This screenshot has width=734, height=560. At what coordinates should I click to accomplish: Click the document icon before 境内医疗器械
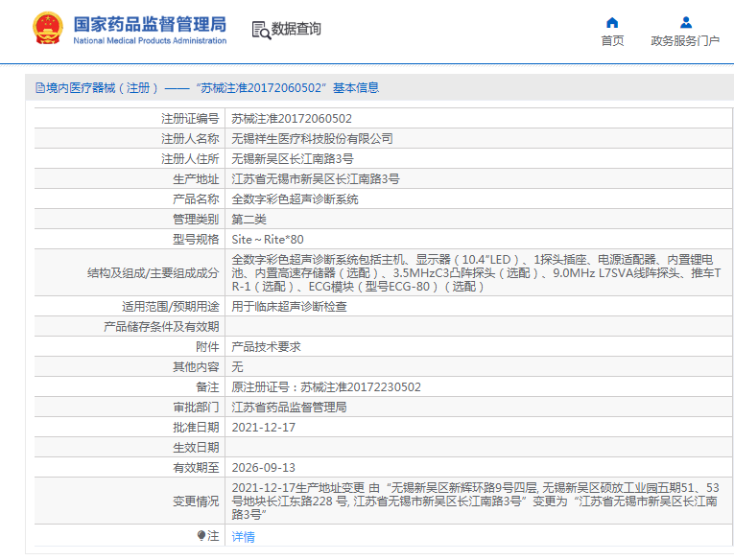point(40,88)
